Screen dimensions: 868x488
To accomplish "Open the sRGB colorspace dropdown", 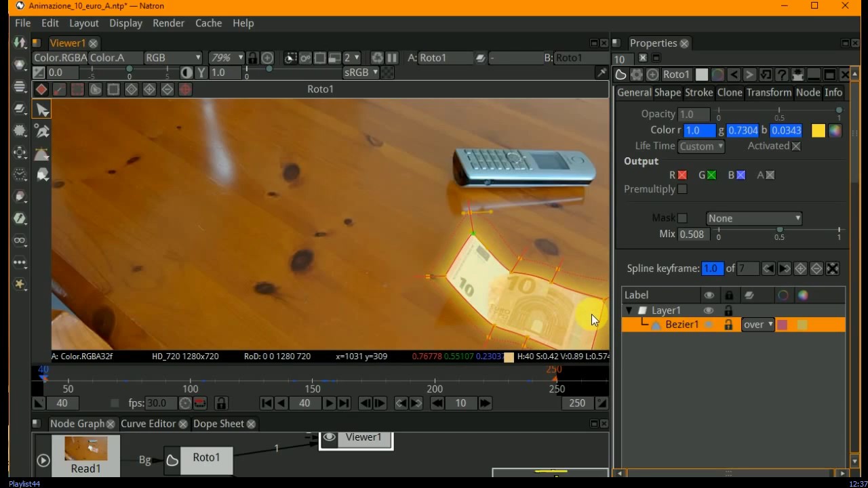I will click(x=361, y=73).
